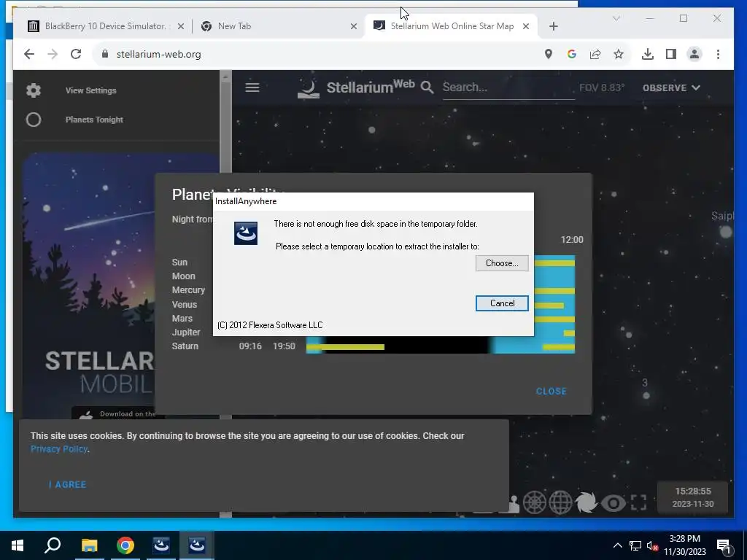Screen dimensions: 747x560
Task: Open the Chrome location pin icon
Action: click(x=549, y=54)
